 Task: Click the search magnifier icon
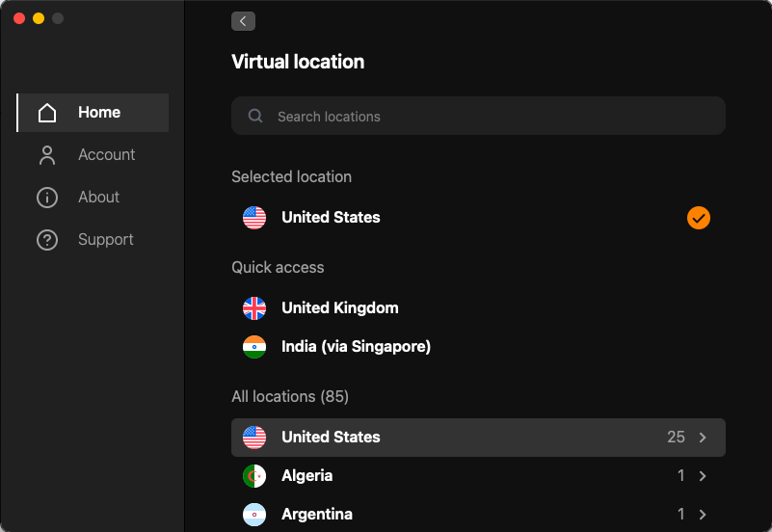coord(255,117)
